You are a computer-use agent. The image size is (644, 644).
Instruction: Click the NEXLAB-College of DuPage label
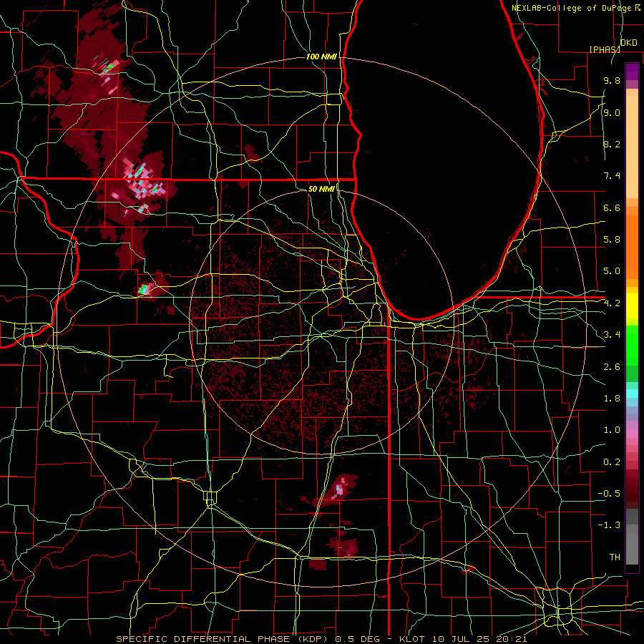tap(572, 8)
